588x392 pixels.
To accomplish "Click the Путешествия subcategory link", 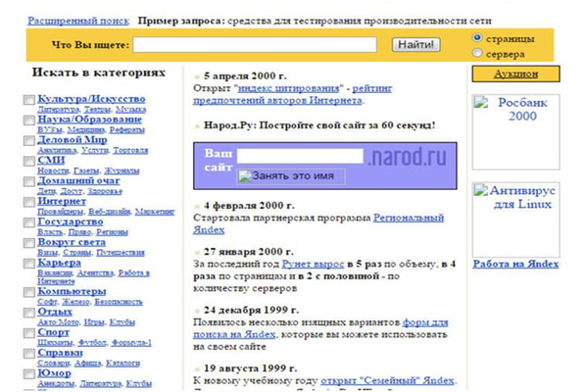I will click(121, 253).
